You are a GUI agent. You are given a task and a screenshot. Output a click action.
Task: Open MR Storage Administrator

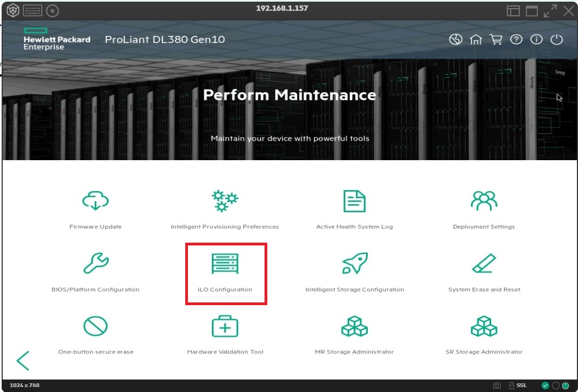[x=354, y=334]
